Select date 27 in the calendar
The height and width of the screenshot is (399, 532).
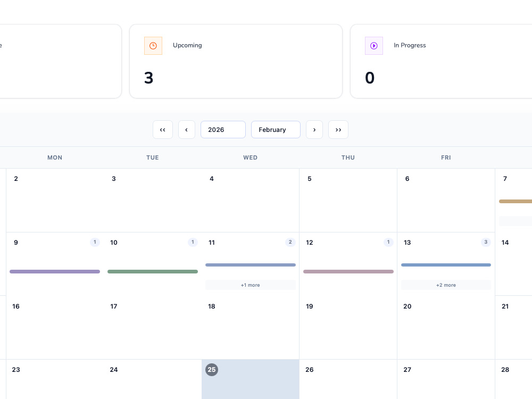pyautogui.click(x=407, y=370)
